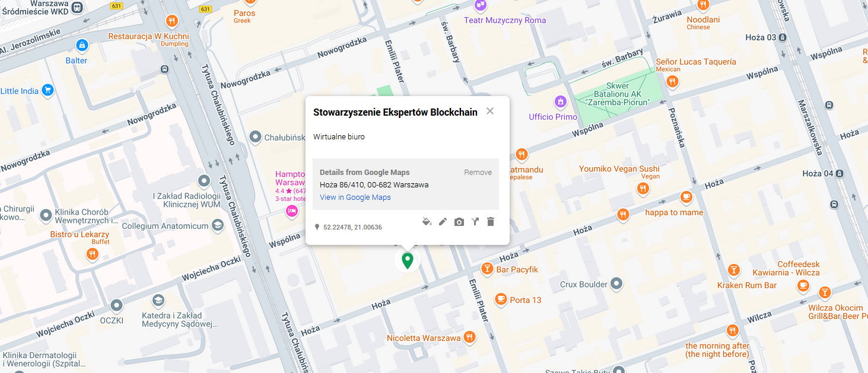
Task: Click the happa to mame café icon
Action: pos(686,196)
